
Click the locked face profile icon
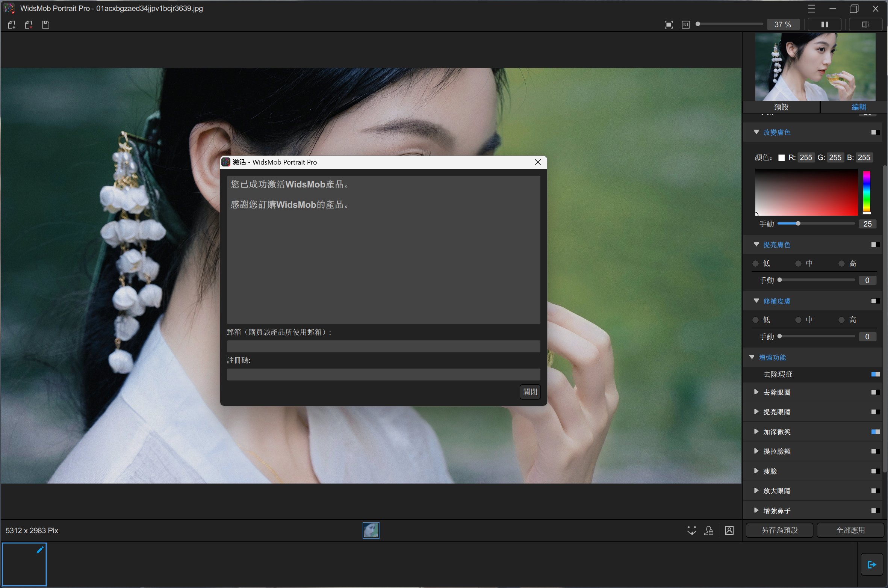709,531
